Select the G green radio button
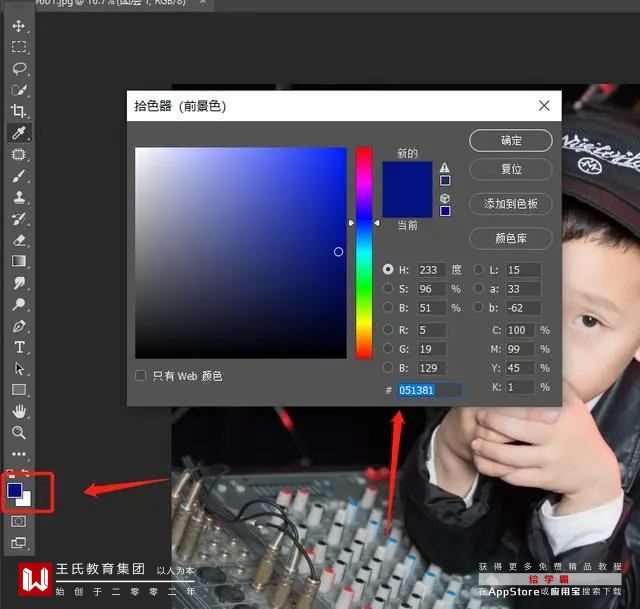The height and width of the screenshot is (609, 640). (388, 349)
